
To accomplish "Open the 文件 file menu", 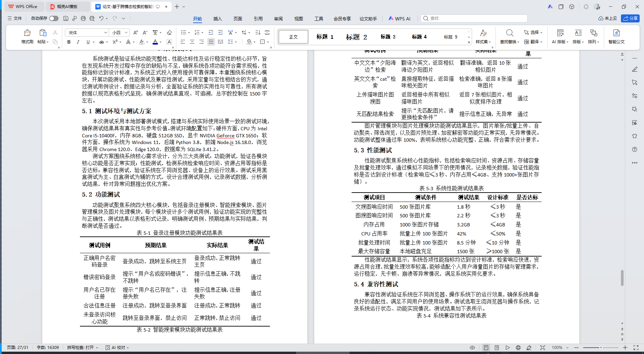I will 14,18.
